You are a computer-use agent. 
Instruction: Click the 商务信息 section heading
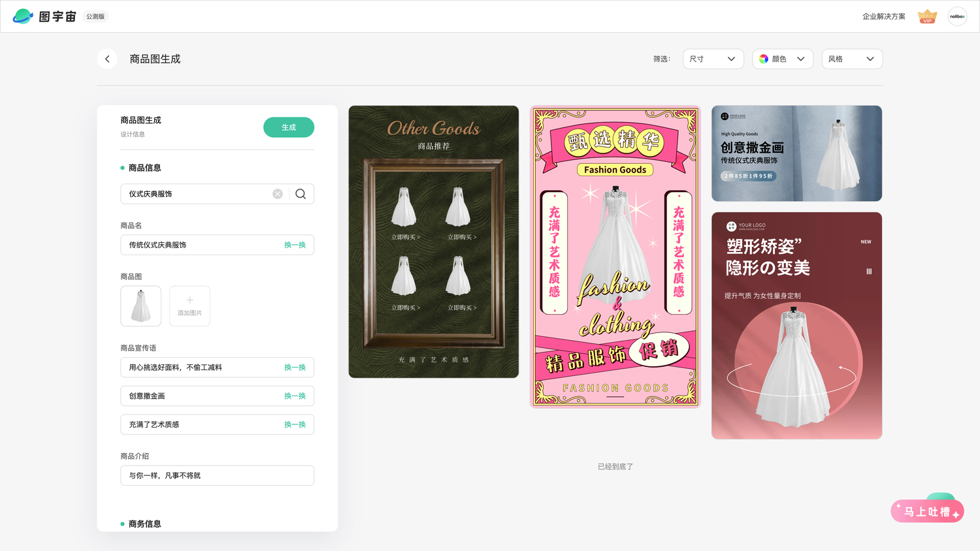144,524
